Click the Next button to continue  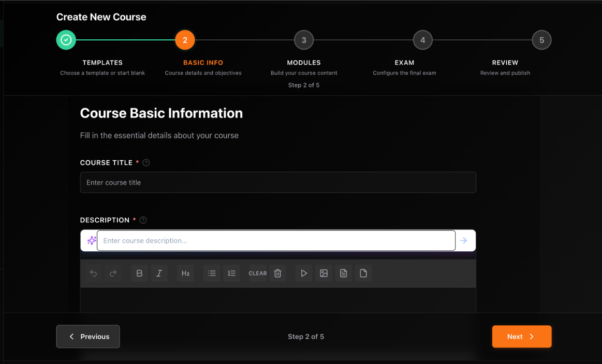tap(521, 336)
